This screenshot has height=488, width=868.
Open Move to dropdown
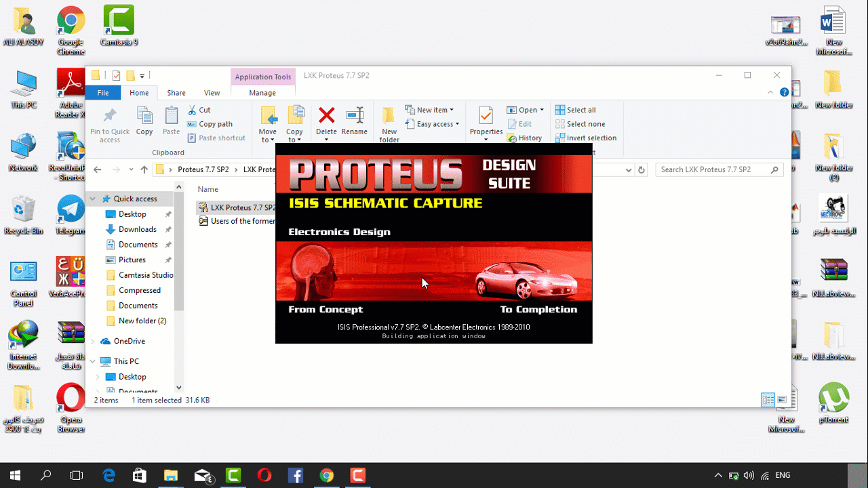pyautogui.click(x=268, y=125)
